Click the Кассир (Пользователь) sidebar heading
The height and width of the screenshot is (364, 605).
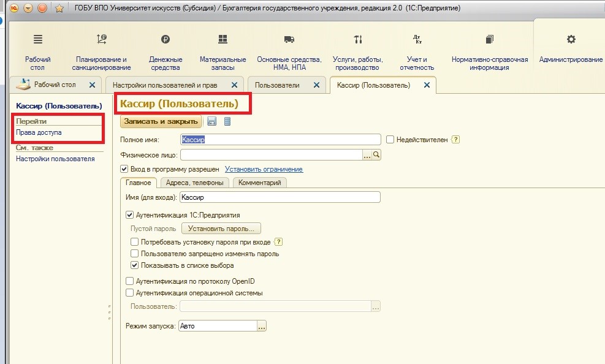tap(59, 106)
